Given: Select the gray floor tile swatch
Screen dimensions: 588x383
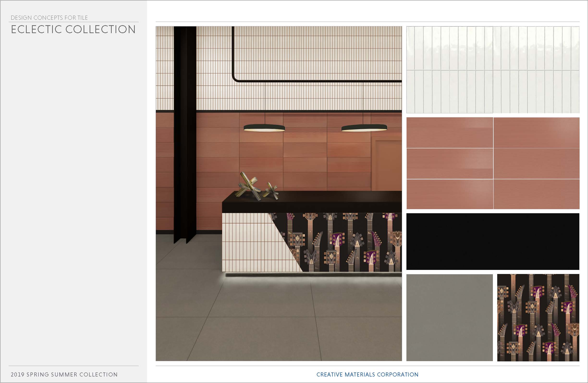Looking at the screenshot, I should point(449,317).
